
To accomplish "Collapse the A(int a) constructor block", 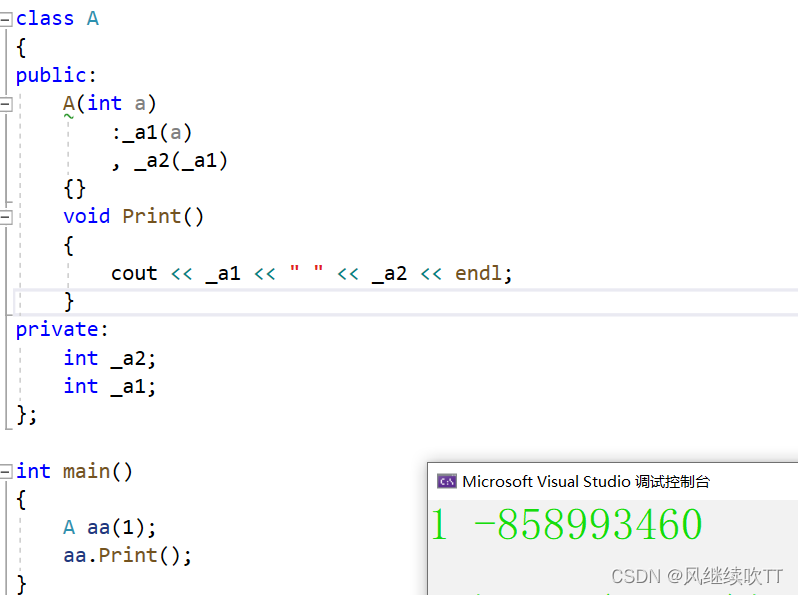I will click(6, 104).
